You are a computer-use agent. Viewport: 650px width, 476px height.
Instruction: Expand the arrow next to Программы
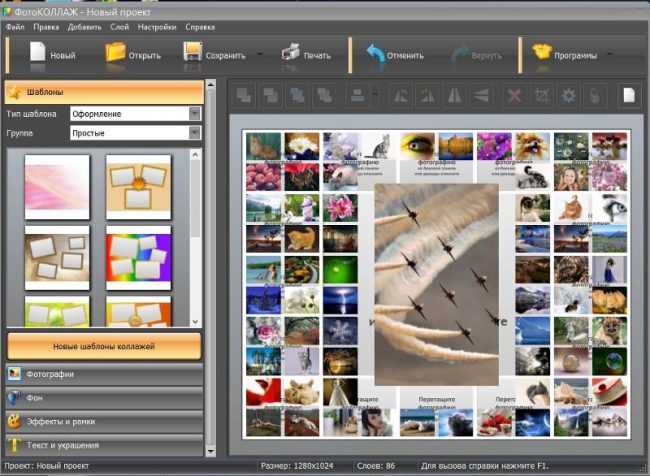point(610,54)
